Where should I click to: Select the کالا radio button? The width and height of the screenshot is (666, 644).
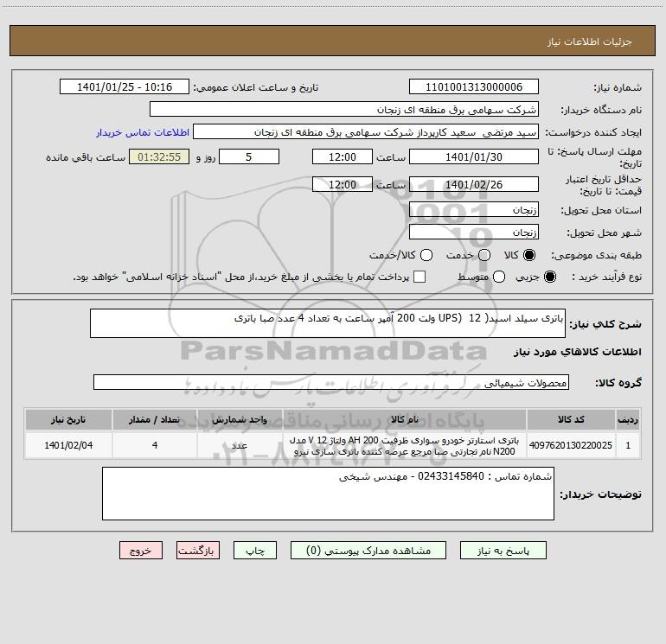coord(529,255)
